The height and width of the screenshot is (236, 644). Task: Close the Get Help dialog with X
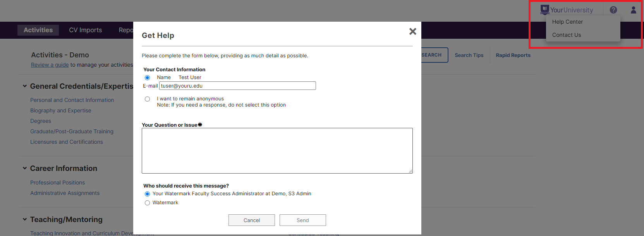pos(412,31)
